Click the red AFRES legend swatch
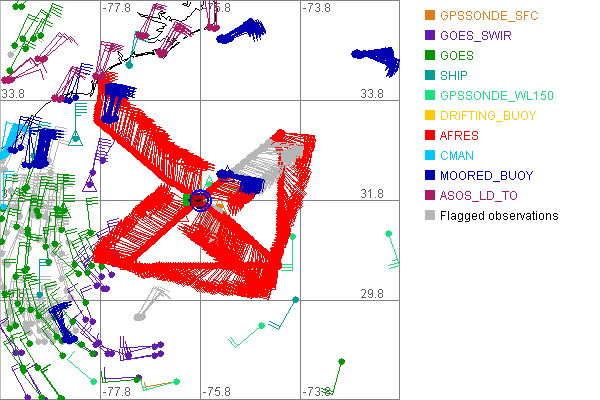The image size is (600, 400). coord(430,136)
